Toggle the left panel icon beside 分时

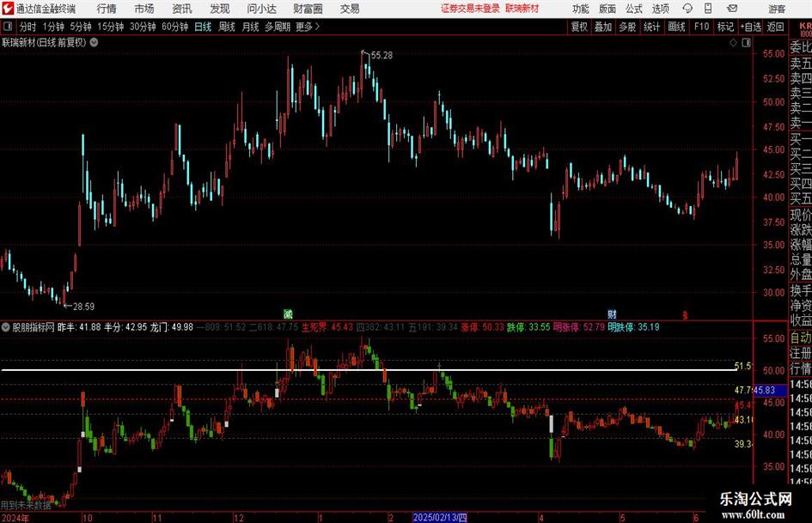point(8,27)
